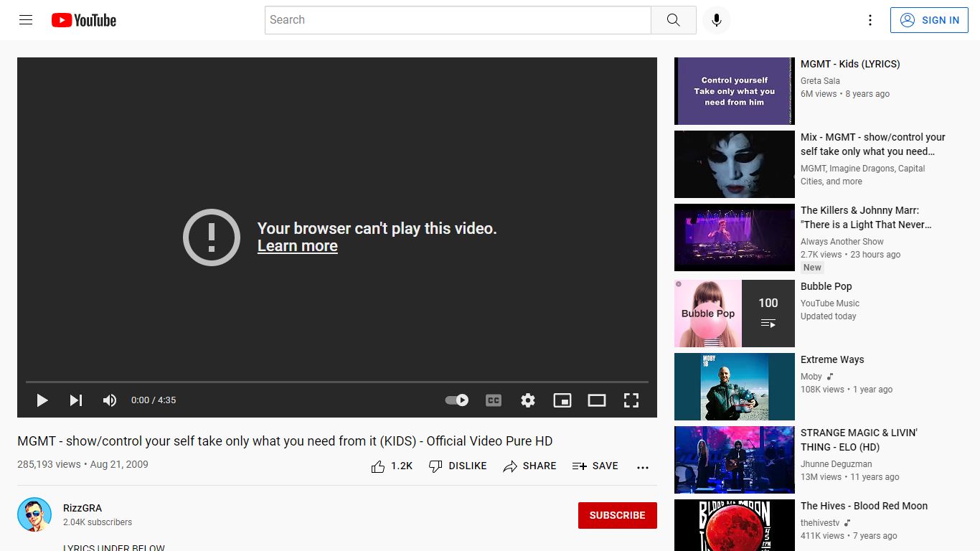Focus the Search input field
Image resolution: width=980 pixels, height=551 pixels.
coord(458,20)
